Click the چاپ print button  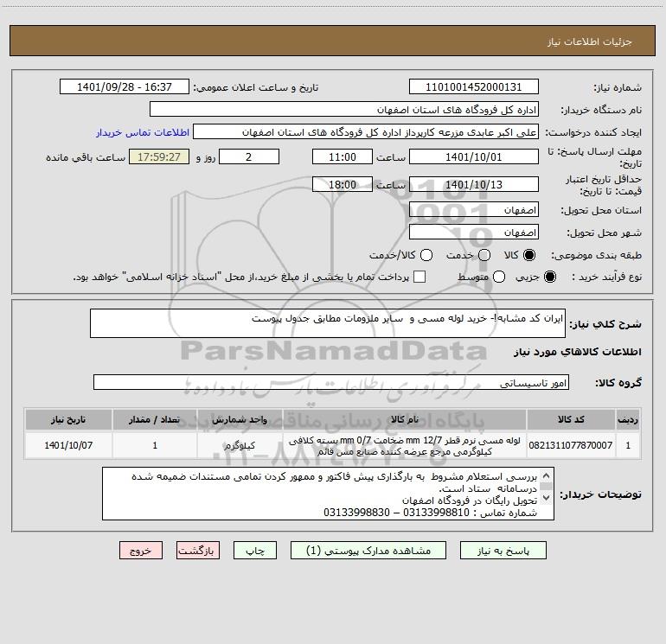[255, 551]
